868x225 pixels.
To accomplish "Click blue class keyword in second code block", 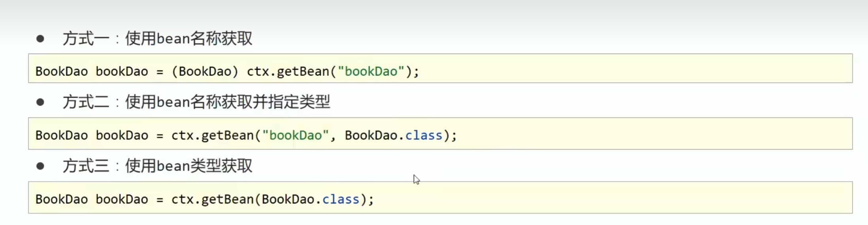I will 424,135.
